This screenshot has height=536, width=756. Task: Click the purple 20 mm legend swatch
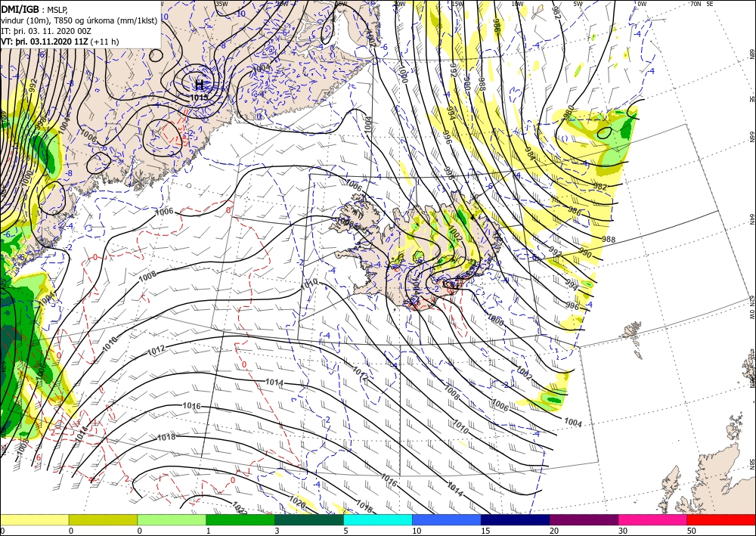click(x=584, y=519)
